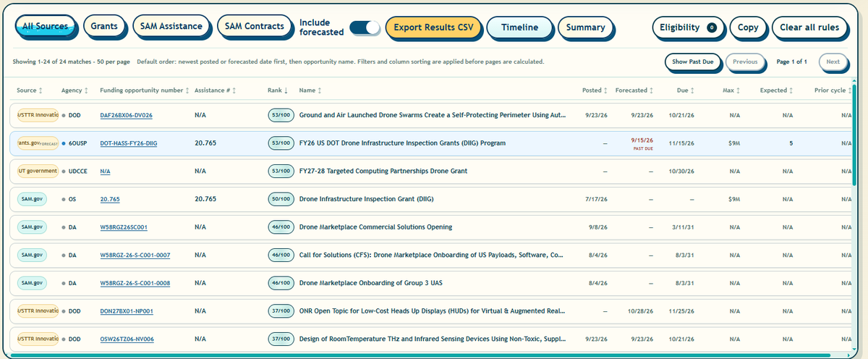The width and height of the screenshot is (868, 359).
Task: Click SBIR/STTR badge in DON27BX01-NP001 row
Action: (x=38, y=311)
